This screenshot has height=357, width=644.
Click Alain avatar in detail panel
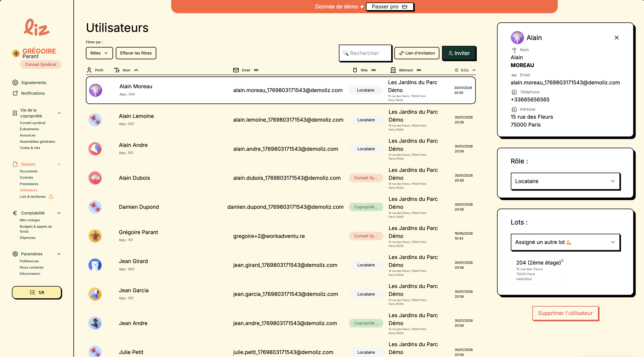coord(517,37)
